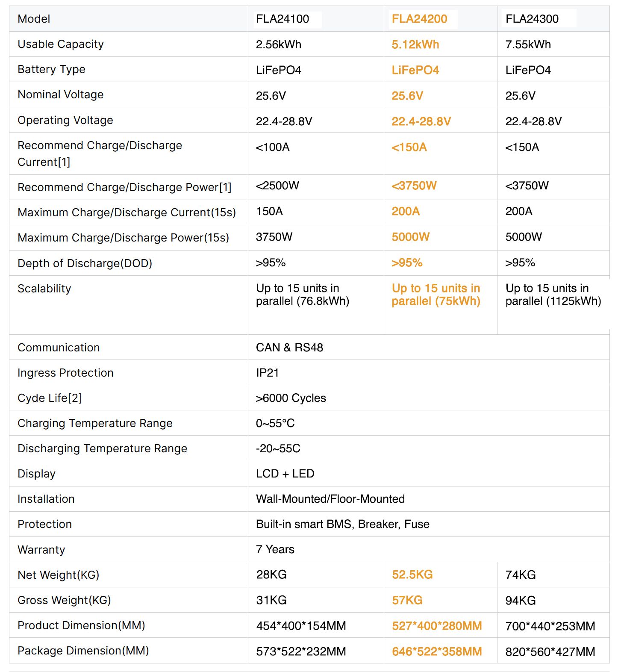This screenshot has height=672, width=618.
Task: Click the 7 Years warranty value
Action: [x=275, y=549]
